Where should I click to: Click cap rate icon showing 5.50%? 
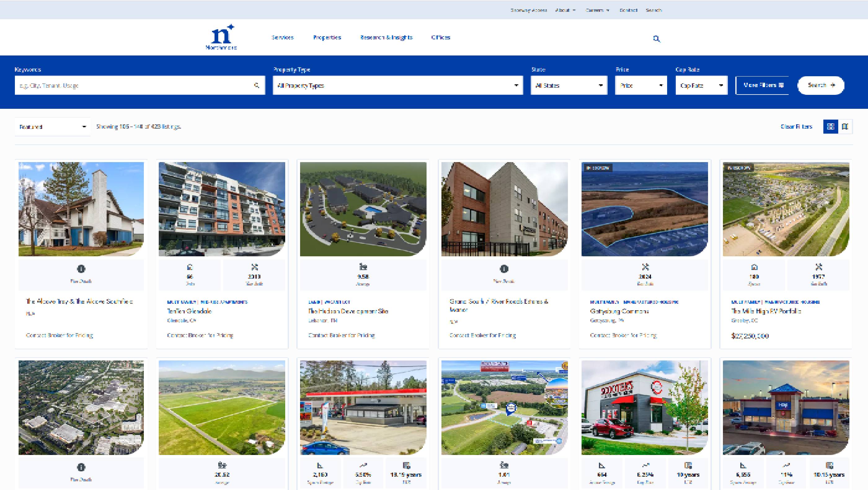[363, 466]
